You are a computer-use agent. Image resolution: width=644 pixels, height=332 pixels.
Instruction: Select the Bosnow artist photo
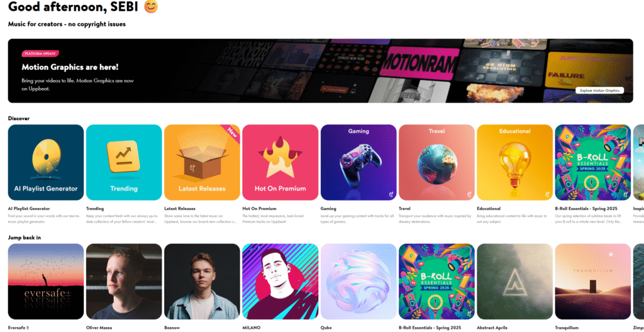click(x=202, y=282)
